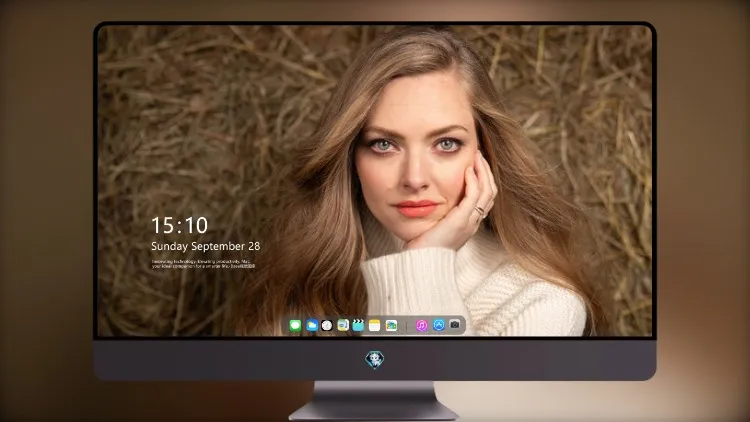Open the Photos gallery app in the dock
This screenshot has width=750, height=422.
(x=391, y=325)
